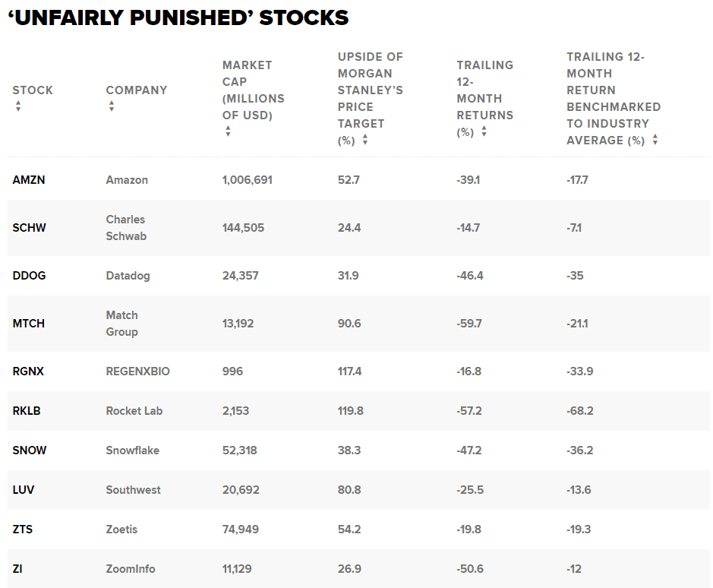The width and height of the screenshot is (713, 588).
Task: Click the Company column header text
Action: (137, 90)
